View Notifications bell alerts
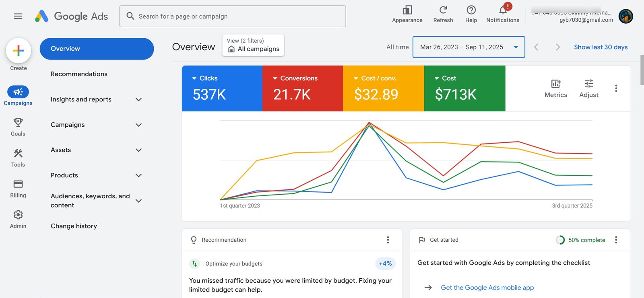 [503, 14]
